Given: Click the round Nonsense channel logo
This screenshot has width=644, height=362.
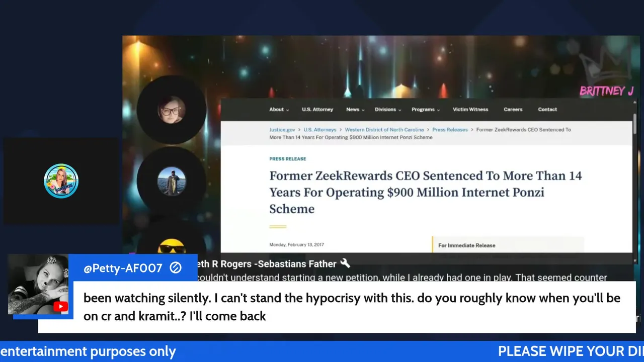Looking at the screenshot, I should pyautogui.click(x=61, y=181).
